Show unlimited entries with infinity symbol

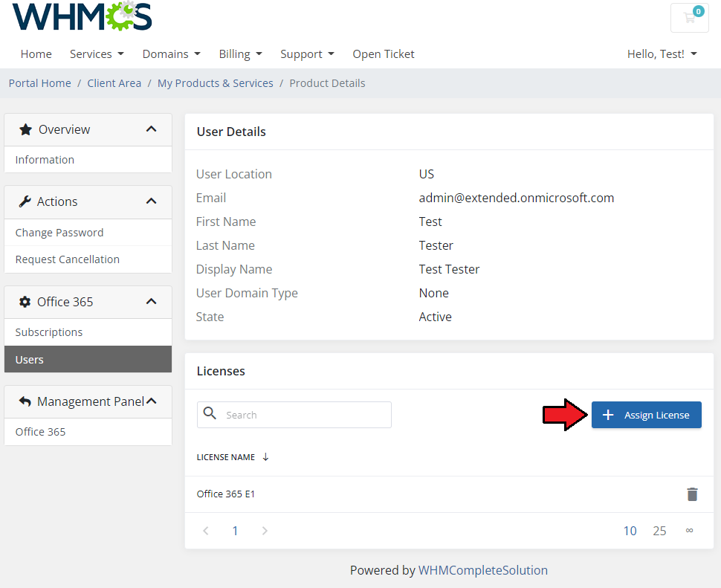pos(689,531)
